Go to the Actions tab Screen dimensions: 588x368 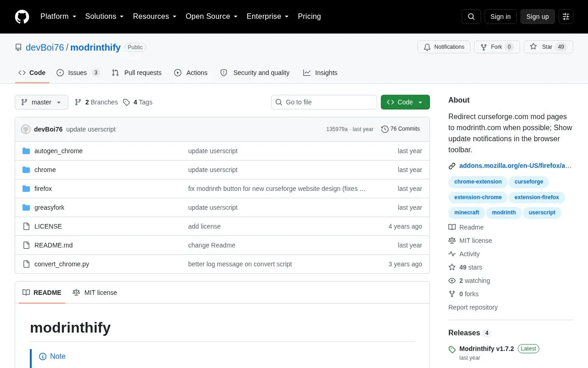coord(191,73)
